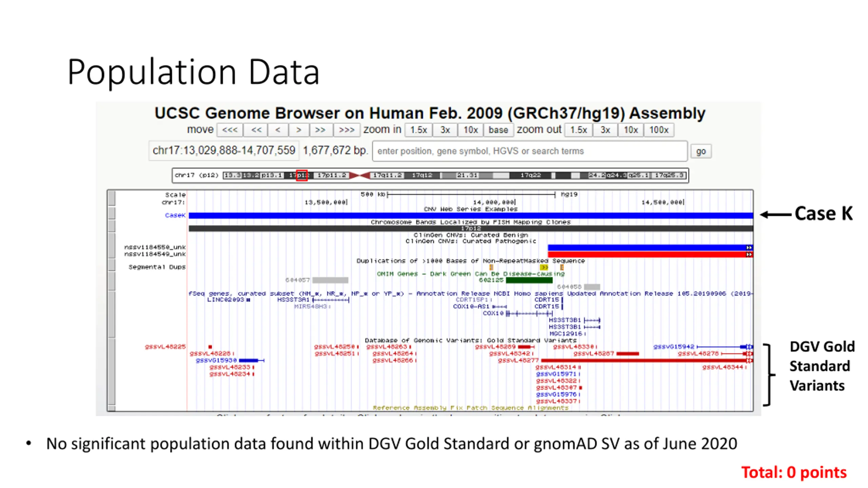Screen dimensions: 868x488
Task: Click the position search input field
Action: (x=530, y=151)
